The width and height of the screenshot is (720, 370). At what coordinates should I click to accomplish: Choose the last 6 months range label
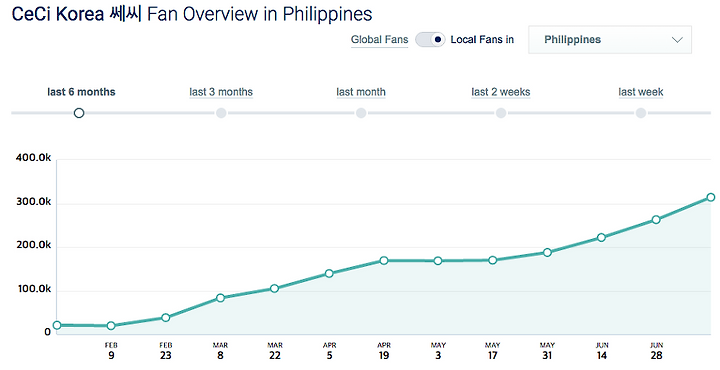coord(81,92)
